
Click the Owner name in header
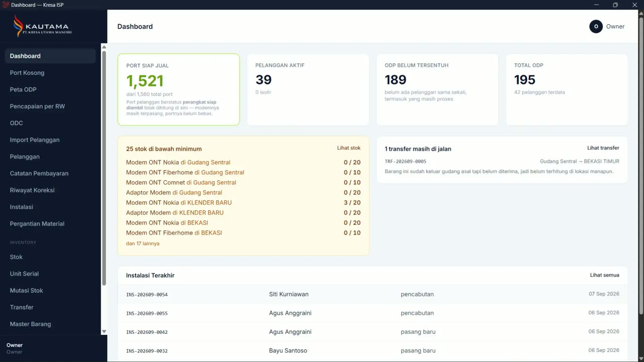(x=615, y=27)
